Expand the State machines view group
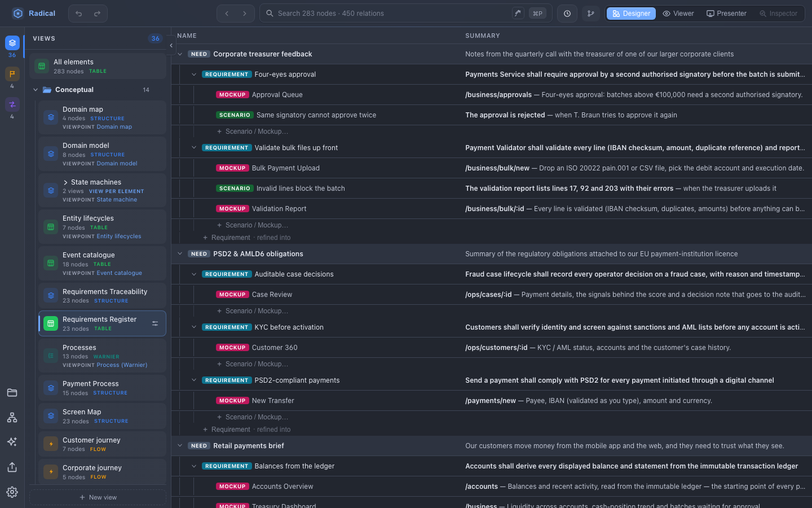The image size is (812, 508). (65, 182)
